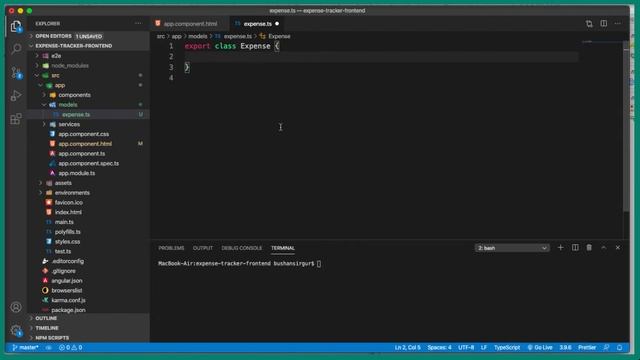Click the terminal prompt input
The image size is (640, 360).
[319, 264]
